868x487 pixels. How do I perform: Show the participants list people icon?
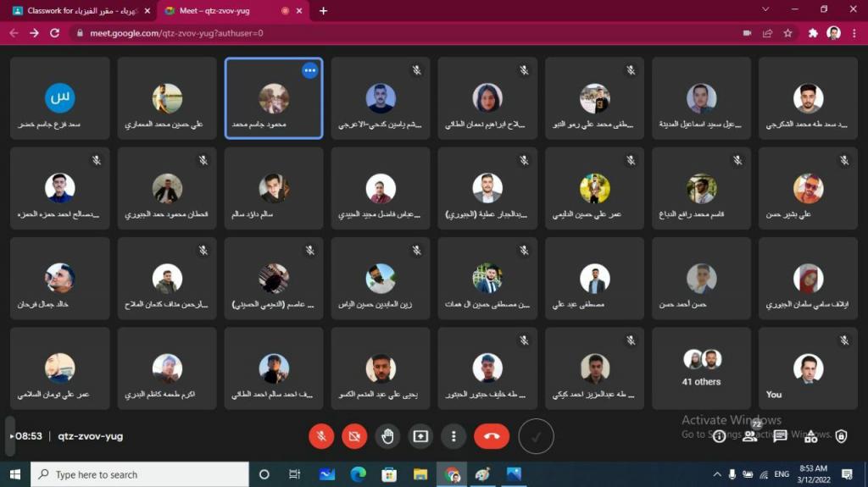(x=749, y=437)
